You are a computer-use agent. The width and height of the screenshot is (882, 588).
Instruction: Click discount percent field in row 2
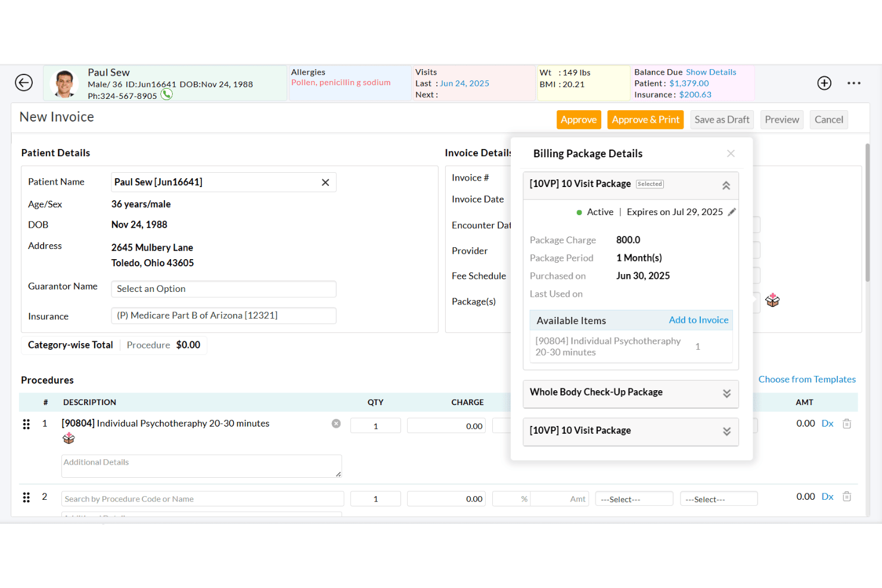coord(511,499)
